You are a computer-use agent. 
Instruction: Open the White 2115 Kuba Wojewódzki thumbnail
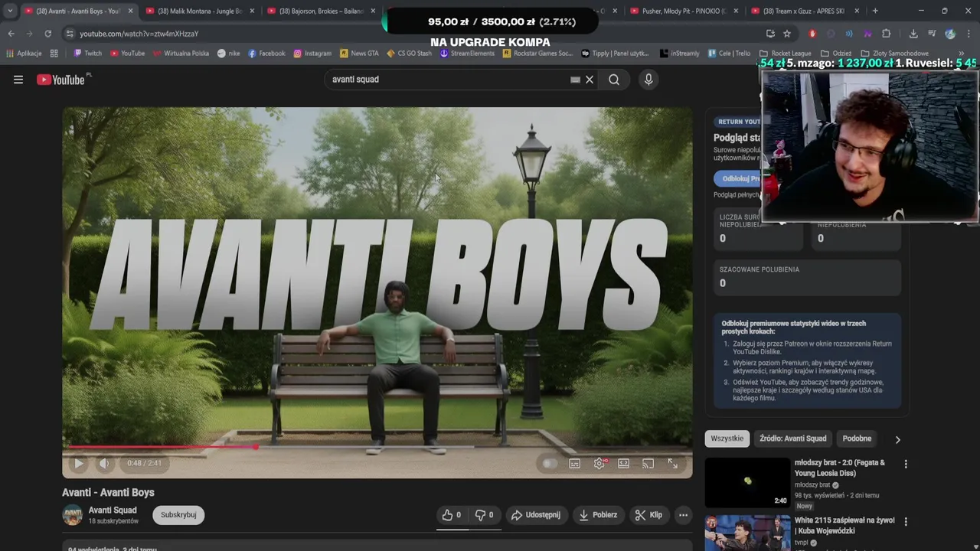click(747, 533)
